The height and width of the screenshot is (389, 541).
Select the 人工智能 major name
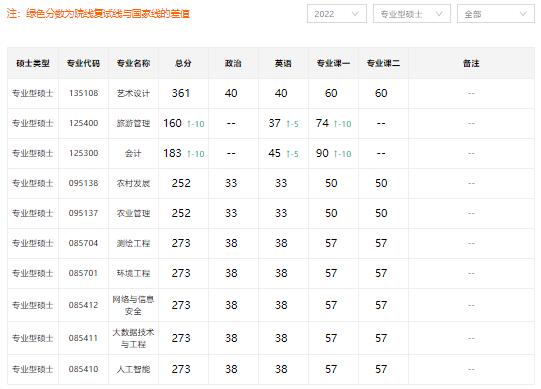pyautogui.click(x=133, y=369)
